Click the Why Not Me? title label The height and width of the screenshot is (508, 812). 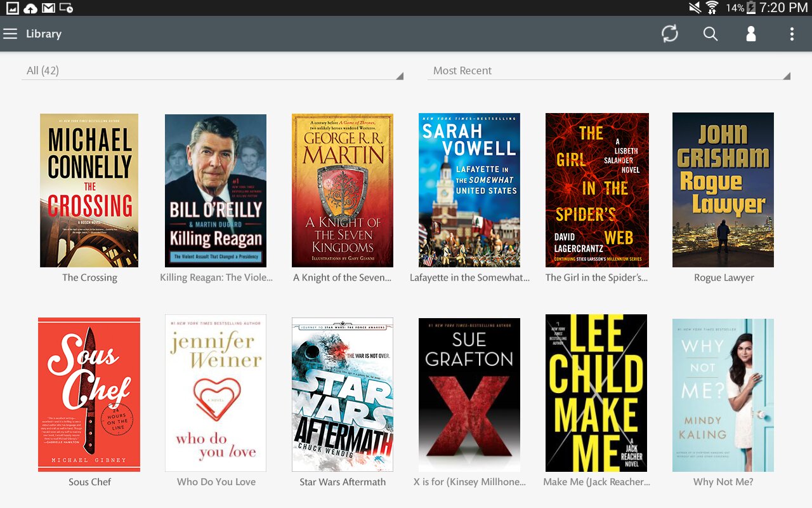tap(723, 482)
